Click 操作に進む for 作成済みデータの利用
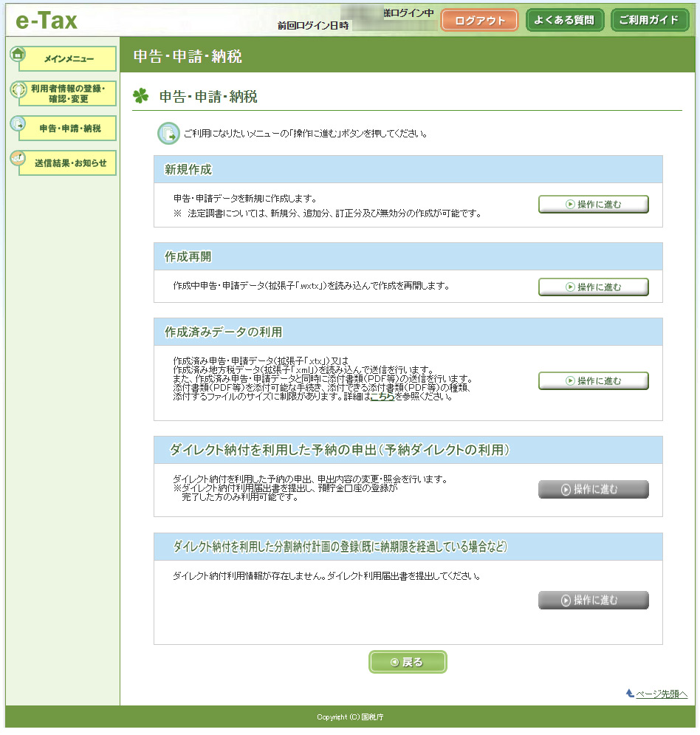The height and width of the screenshot is (735, 700). point(593,381)
